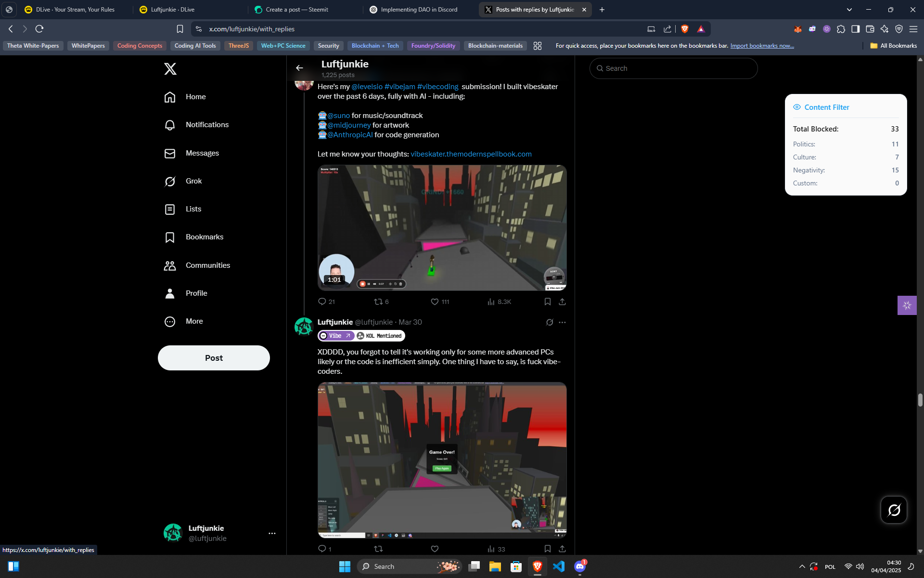Open the Brave Wallet icon
924x578 pixels.
(870, 29)
